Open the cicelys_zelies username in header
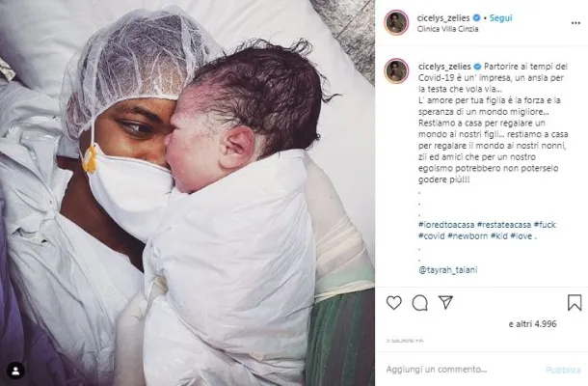 click(x=443, y=17)
